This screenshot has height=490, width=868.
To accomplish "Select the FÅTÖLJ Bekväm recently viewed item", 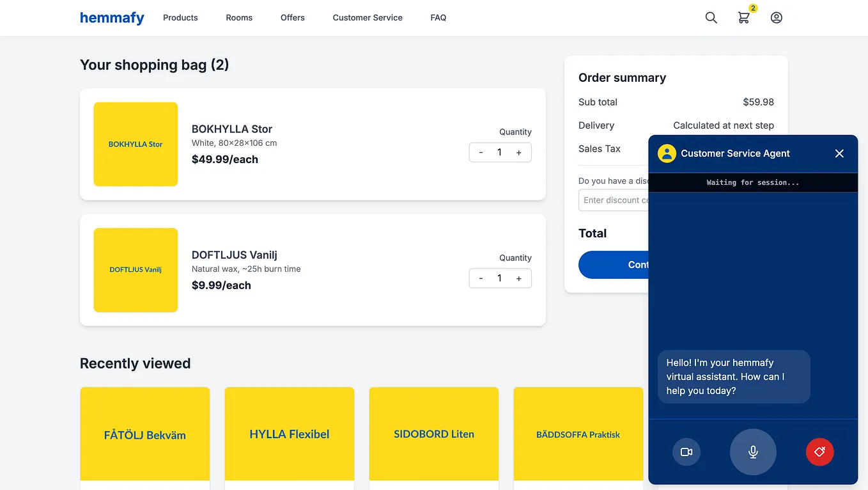I will (x=144, y=434).
